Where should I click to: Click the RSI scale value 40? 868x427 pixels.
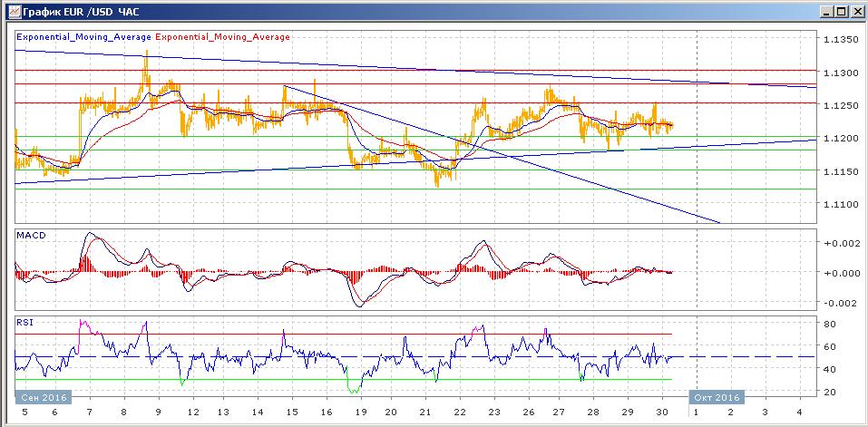coord(829,369)
